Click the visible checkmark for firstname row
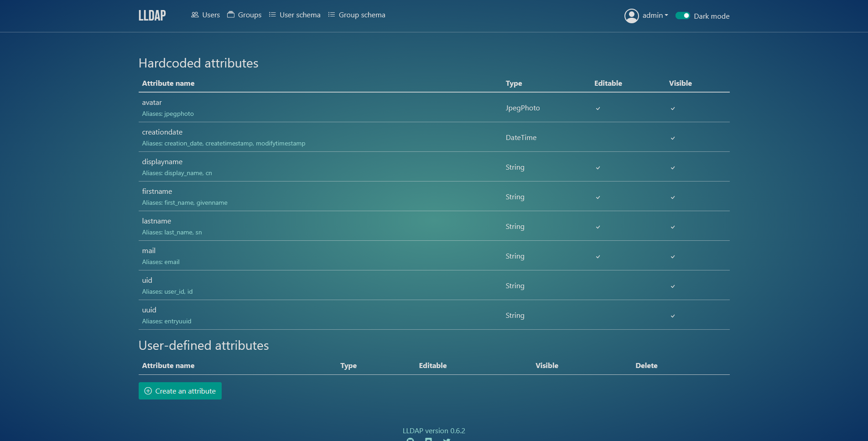868x441 pixels. pos(672,197)
